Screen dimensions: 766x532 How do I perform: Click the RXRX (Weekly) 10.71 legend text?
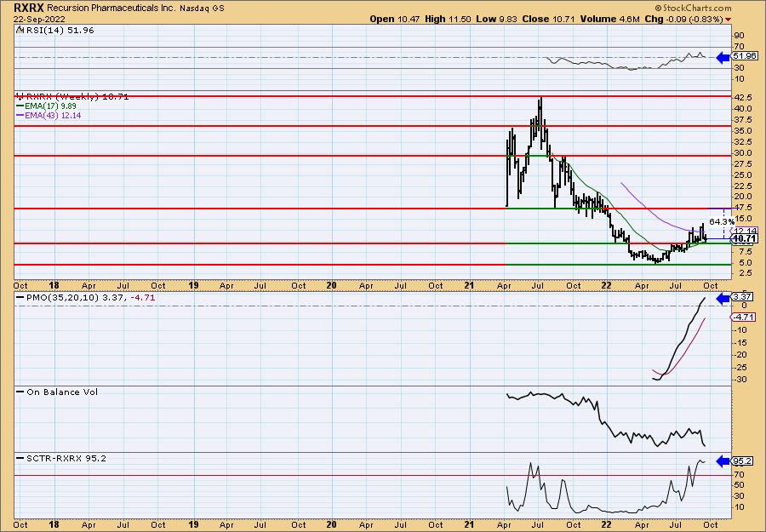click(77, 97)
